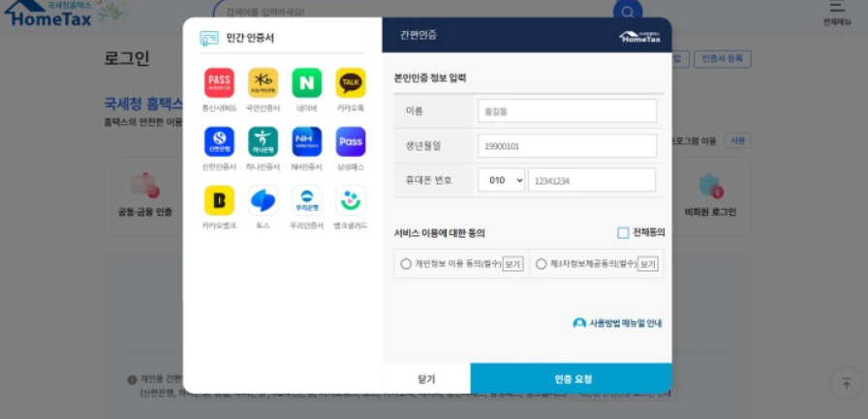
Task: Select the 신한인증서 icon
Action: tap(219, 142)
